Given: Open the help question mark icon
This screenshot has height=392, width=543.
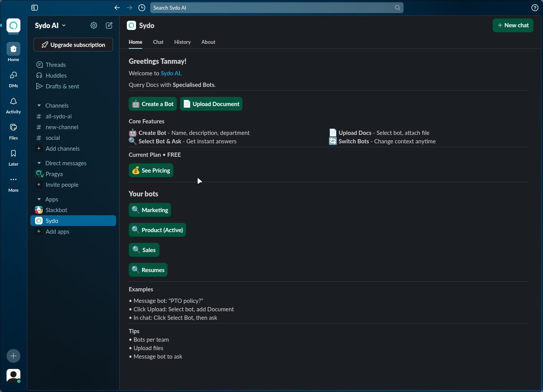Looking at the screenshot, I should [x=535, y=8].
